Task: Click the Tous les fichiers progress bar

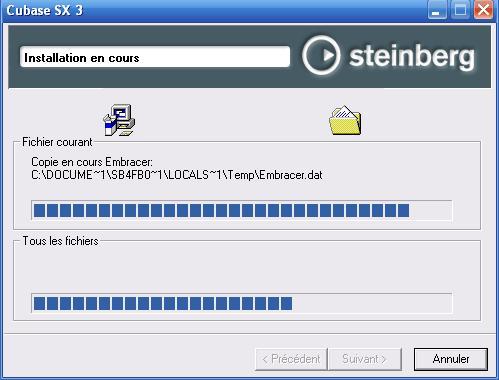Action: 242,303
